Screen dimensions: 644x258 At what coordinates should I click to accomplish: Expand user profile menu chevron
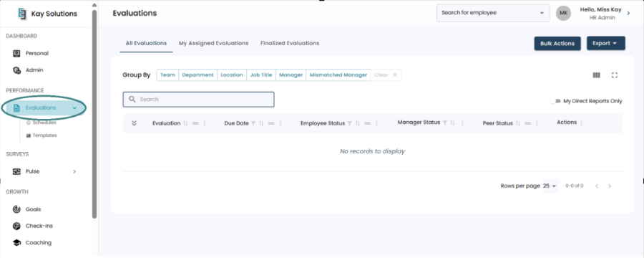pyautogui.click(x=628, y=13)
